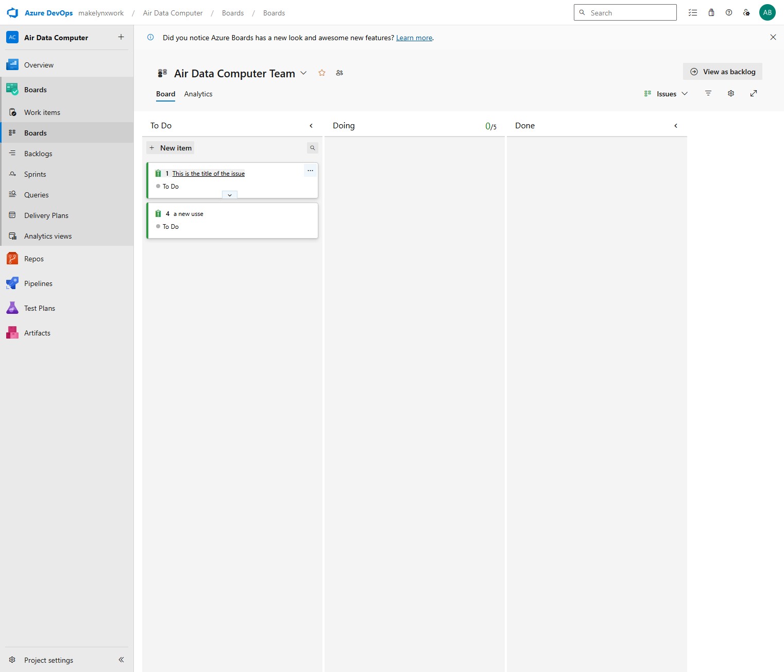The height and width of the screenshot is (672, 784).
Task: Focus the Search input field
Action: coord(625,13)
